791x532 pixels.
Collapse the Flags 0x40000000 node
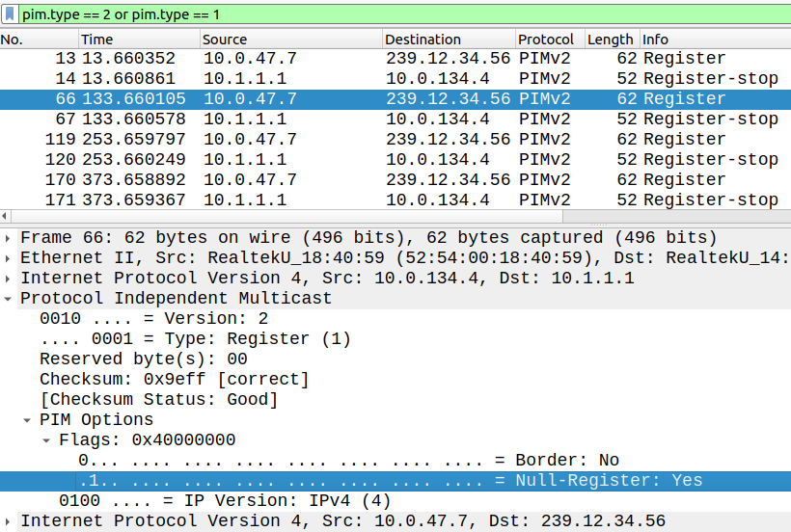coord(46,439)
